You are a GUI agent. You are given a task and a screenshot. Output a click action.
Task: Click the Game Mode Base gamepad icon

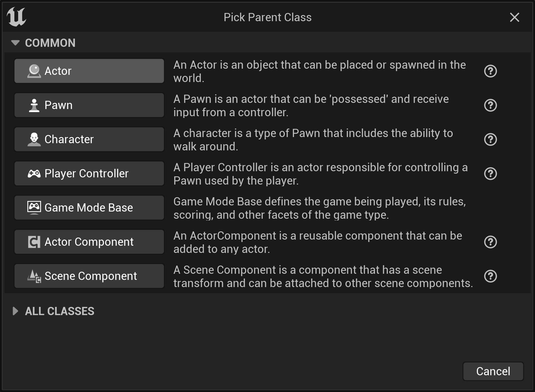click(34, 207)
